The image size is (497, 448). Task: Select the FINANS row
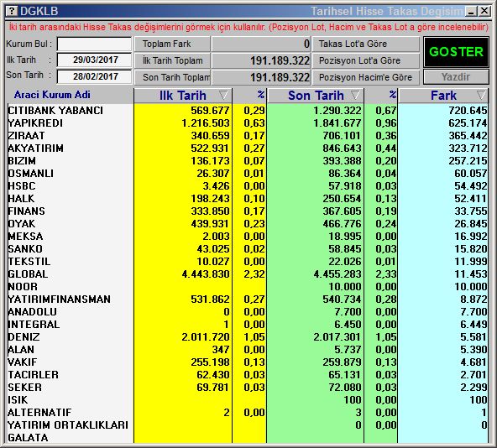(x=247, y=211)
